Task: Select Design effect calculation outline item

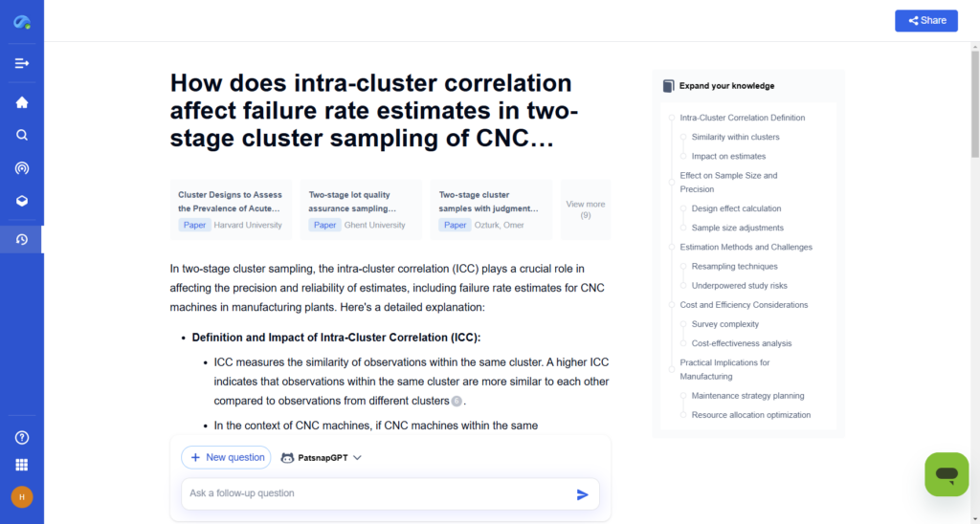Action: click(x=736, y=208)
